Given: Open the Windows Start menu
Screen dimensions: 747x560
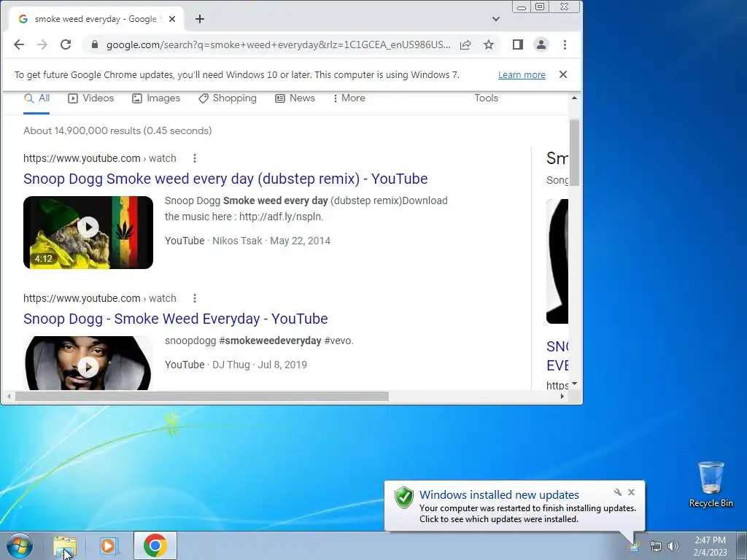Looking at the screenshot, I should (20, 545).
